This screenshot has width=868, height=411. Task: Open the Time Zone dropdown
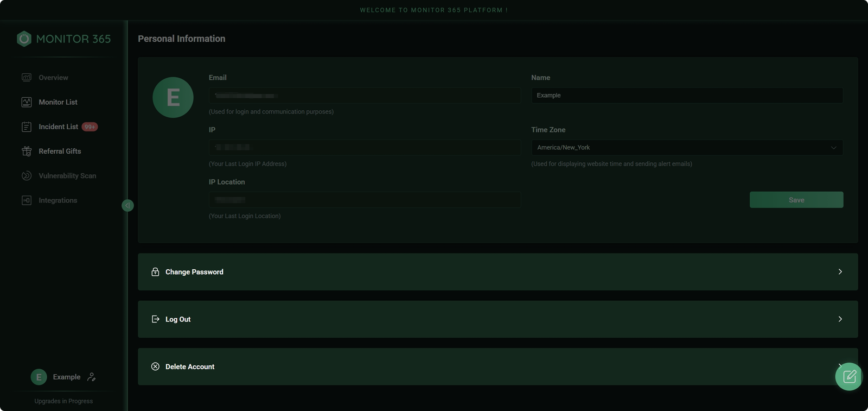(x=687, y=148)
